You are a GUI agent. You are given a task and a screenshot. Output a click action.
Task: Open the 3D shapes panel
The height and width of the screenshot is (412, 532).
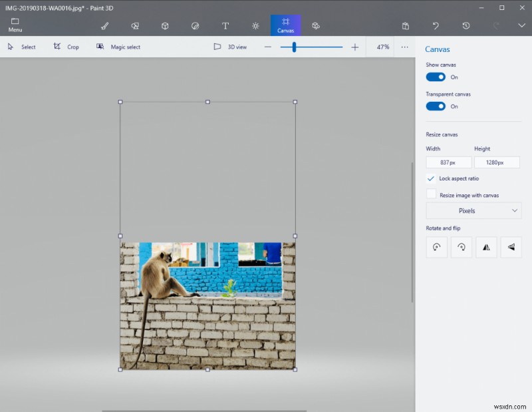pyautogui.click(x=165, y=26)
